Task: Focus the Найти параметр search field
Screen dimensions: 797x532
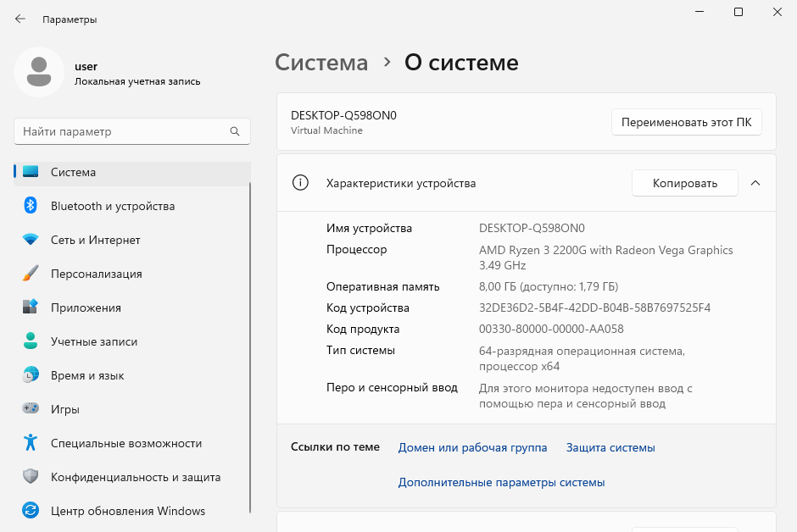Action: click(x=132, y=131)
